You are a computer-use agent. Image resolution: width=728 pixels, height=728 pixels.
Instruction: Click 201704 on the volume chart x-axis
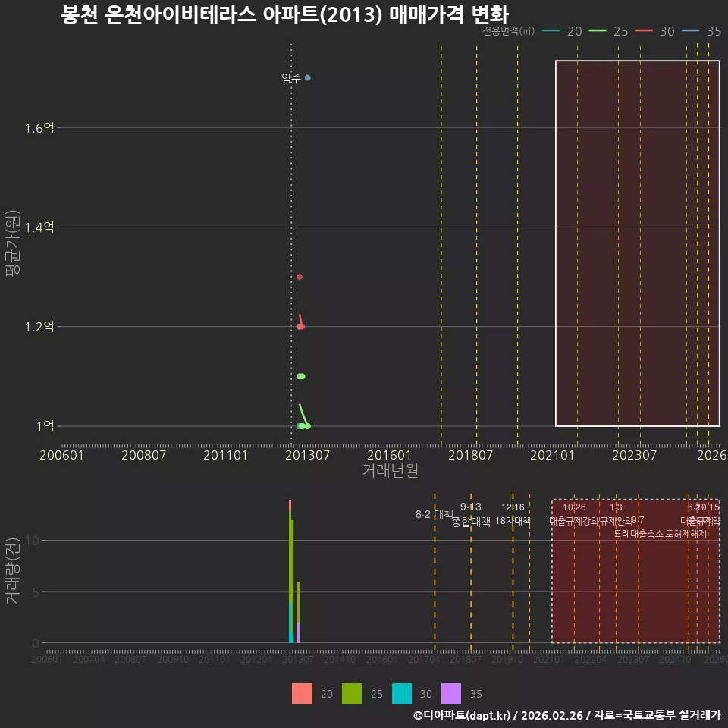[423, 659]
